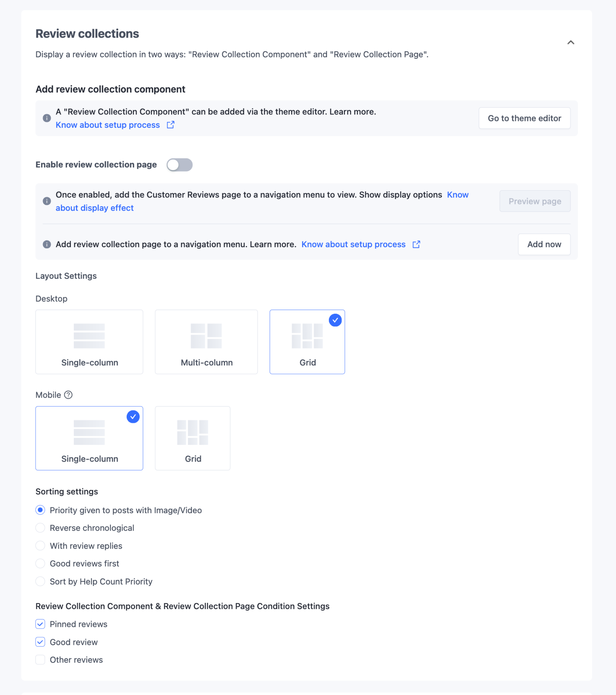Toggle Enable review collection page switch
Image resolution: width=616 pixels, height=695 pixels.
coord(179,165)
